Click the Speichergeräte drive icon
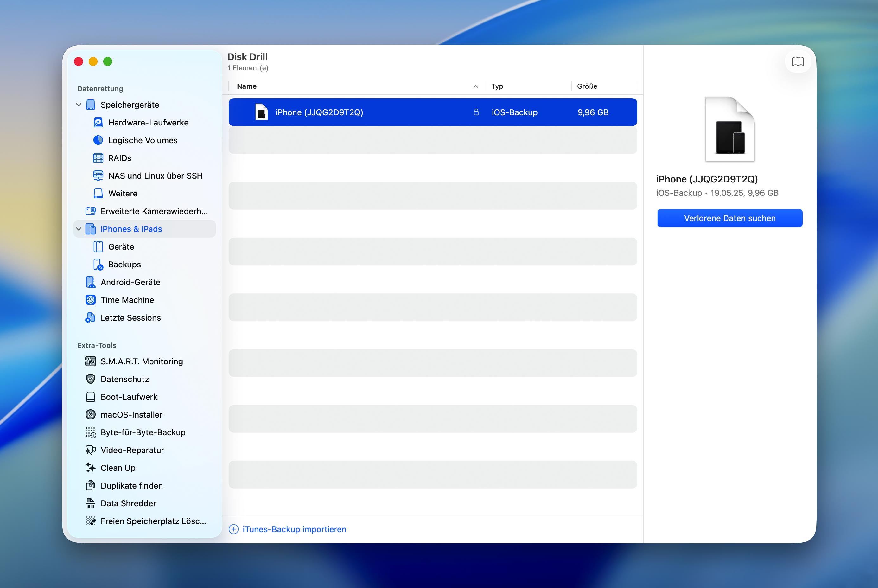 pos(91,105)
